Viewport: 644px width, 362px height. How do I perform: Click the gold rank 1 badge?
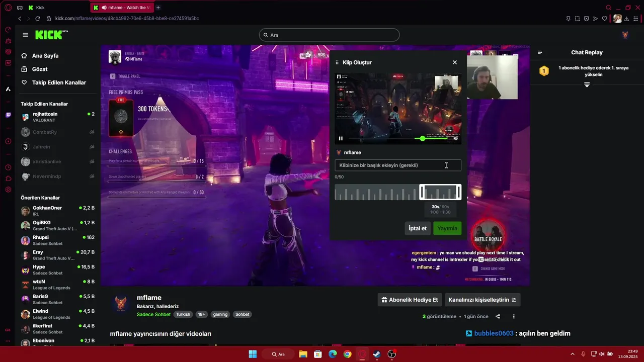pos(544,71)
